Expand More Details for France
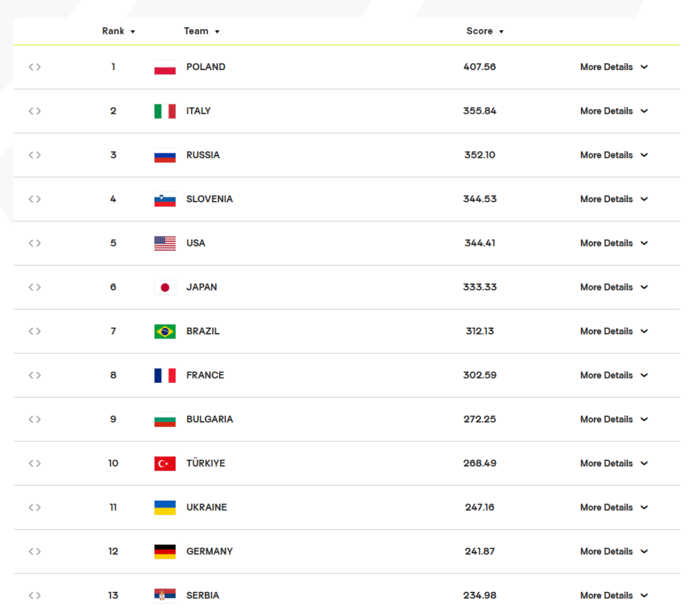690x616 pixels. 614,375
